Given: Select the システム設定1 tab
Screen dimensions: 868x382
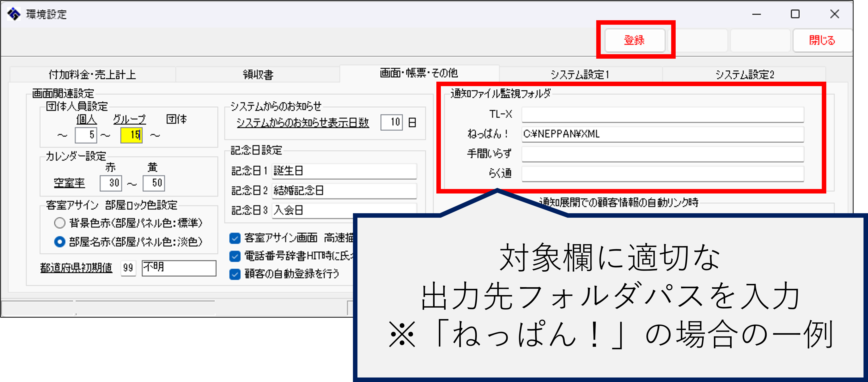Looking at the screenshot, I should pos(580,74).
